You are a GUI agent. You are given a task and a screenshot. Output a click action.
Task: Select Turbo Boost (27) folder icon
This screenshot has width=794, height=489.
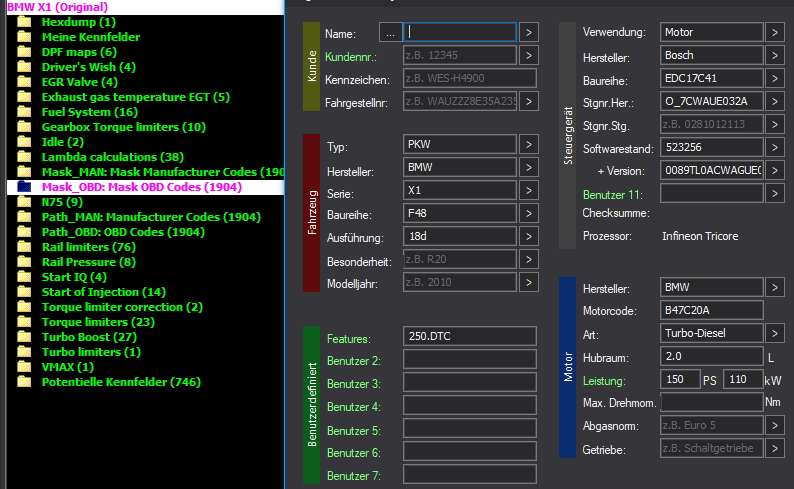[24, 337]
